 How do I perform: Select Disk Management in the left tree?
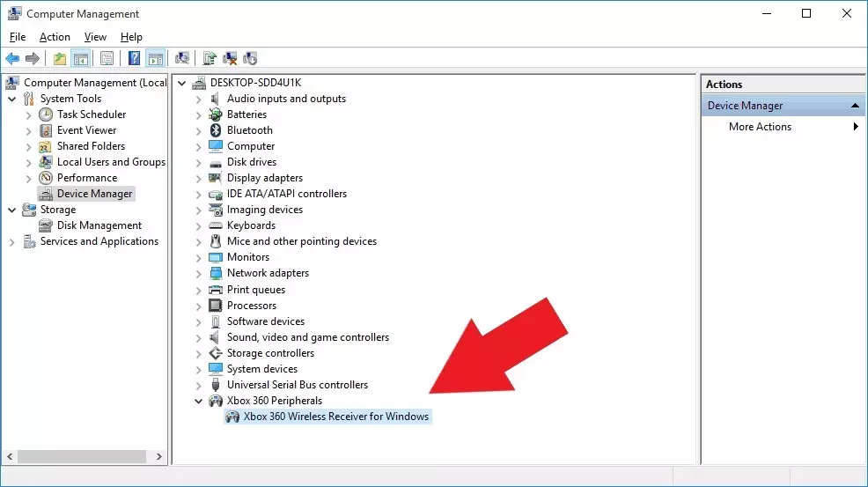99,225
